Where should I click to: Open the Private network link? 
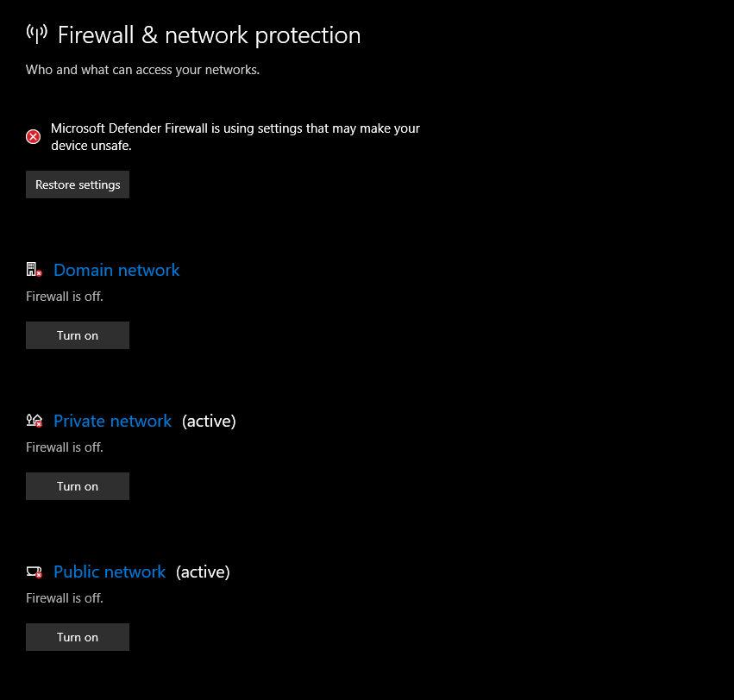tap(113, 421)
